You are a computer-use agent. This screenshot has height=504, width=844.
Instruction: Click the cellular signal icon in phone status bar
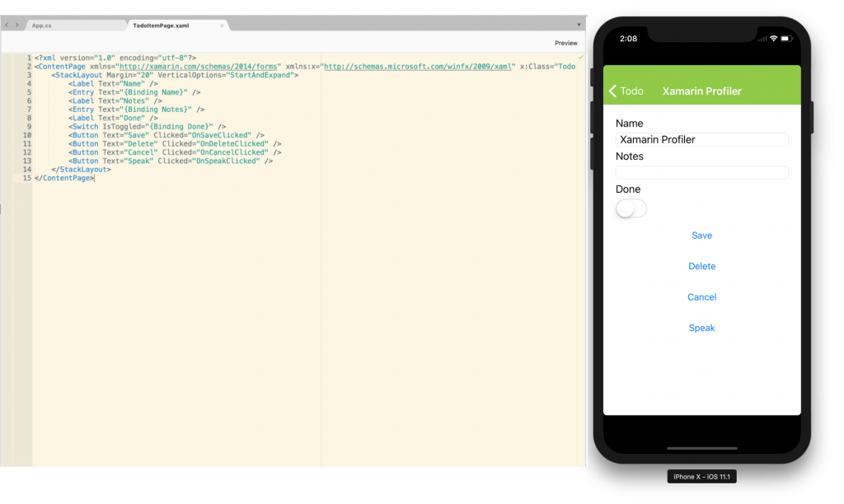pos(762,39)
